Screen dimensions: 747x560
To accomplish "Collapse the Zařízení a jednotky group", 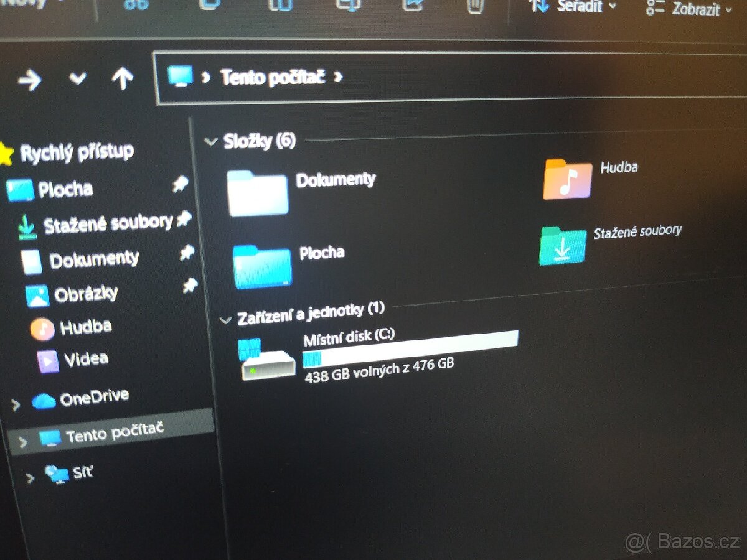I will [225, 320].
